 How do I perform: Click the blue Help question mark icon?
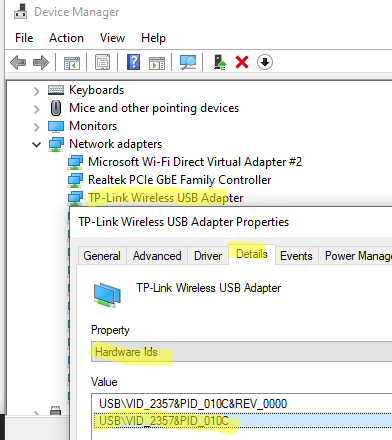coord(133,62)
